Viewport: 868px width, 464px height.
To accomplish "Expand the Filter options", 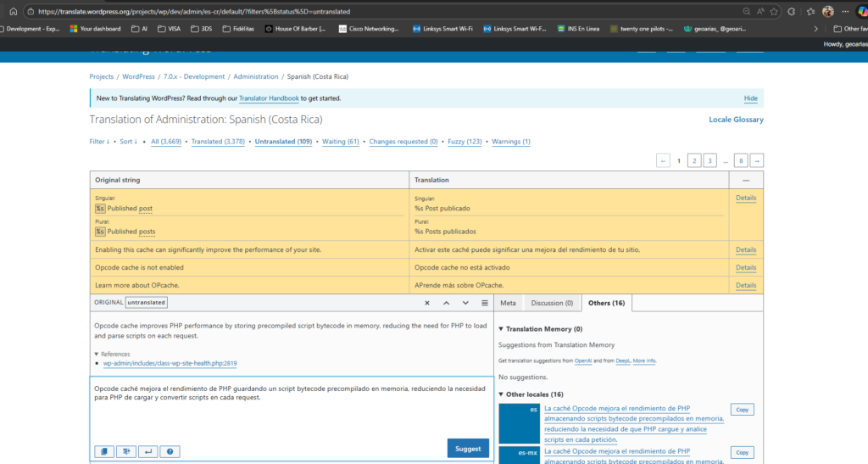I will click(99, 142).
